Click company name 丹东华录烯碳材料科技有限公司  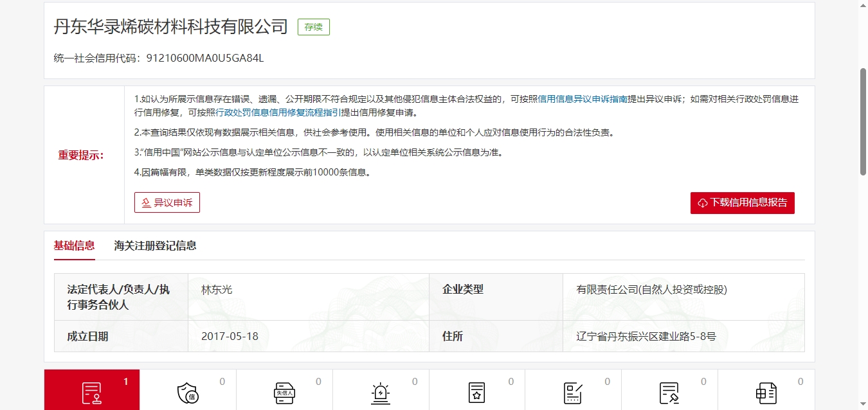171,27
